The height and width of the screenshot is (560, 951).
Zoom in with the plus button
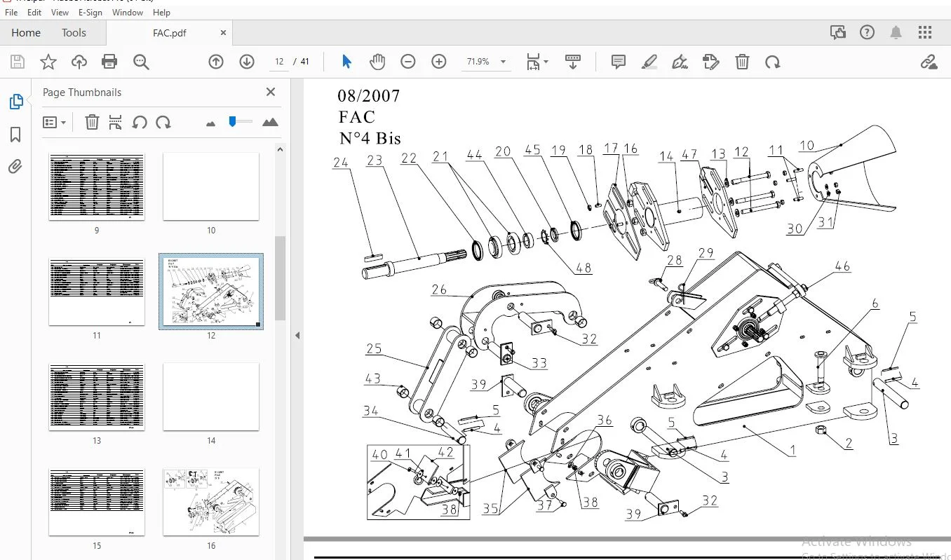pyautogui.click(x=439, y=62)
